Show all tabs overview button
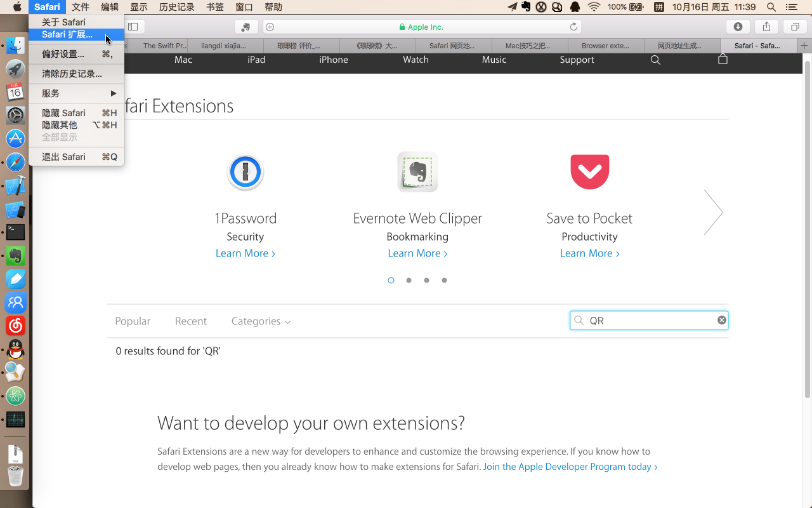This screenshot has height=508, width=812. 795,27
